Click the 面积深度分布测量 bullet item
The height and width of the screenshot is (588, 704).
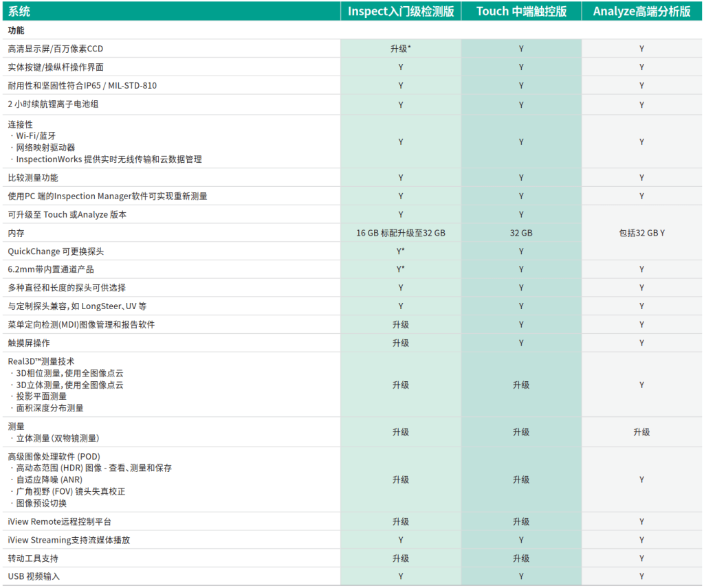49,408
